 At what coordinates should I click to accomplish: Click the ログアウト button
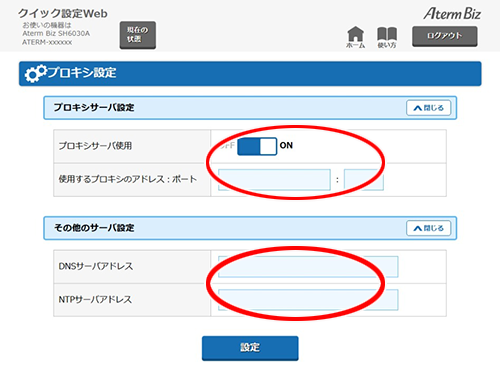click(x=445, y=36)
